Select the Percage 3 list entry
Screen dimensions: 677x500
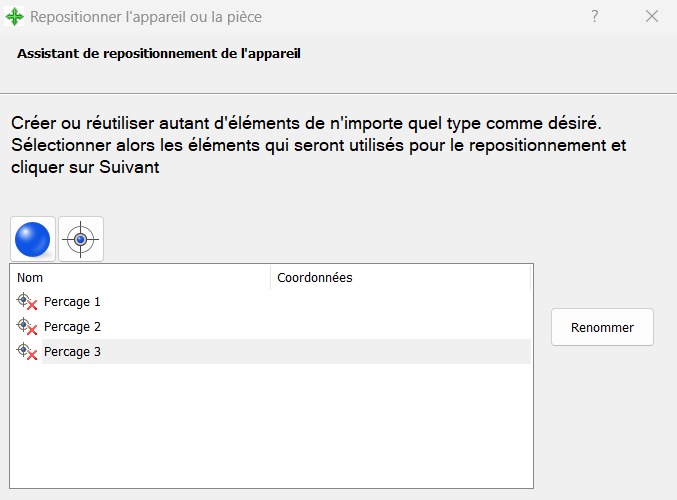click(72, 351)
